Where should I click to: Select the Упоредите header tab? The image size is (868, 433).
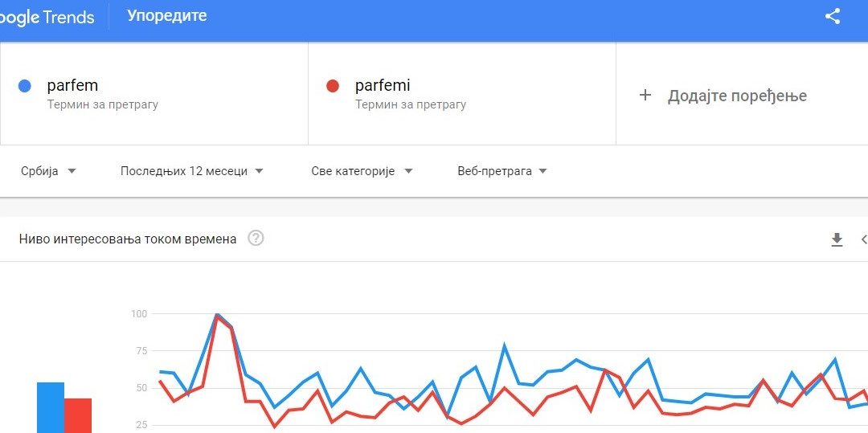point(166,16)
